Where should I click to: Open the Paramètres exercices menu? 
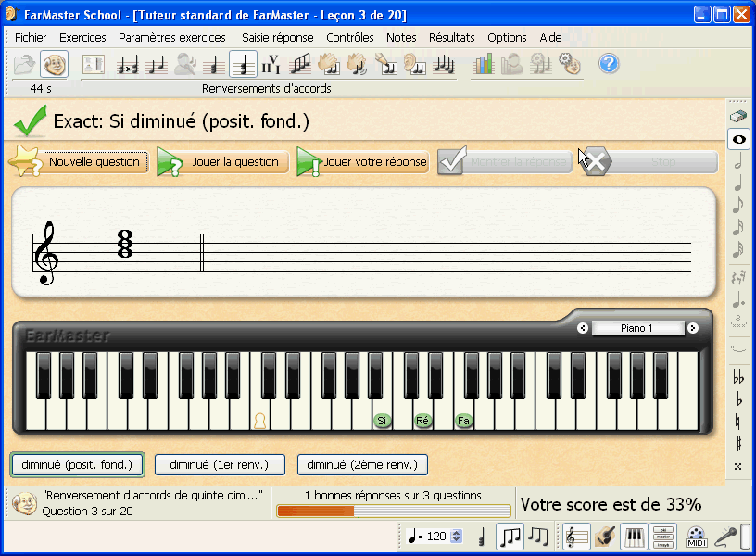pyautogui.click(x=172, y=38)
